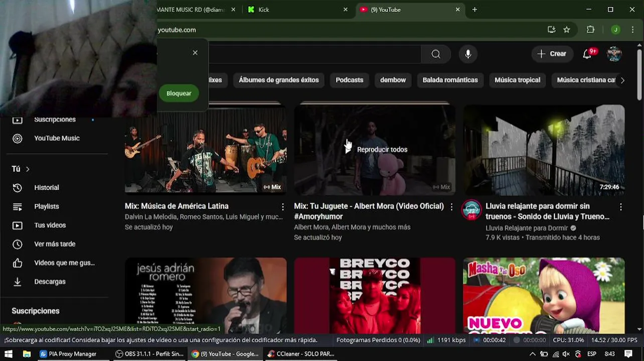Switch to the Kick tab
Viewport: 644px width, 361px height.
click(x=297, y=10)
